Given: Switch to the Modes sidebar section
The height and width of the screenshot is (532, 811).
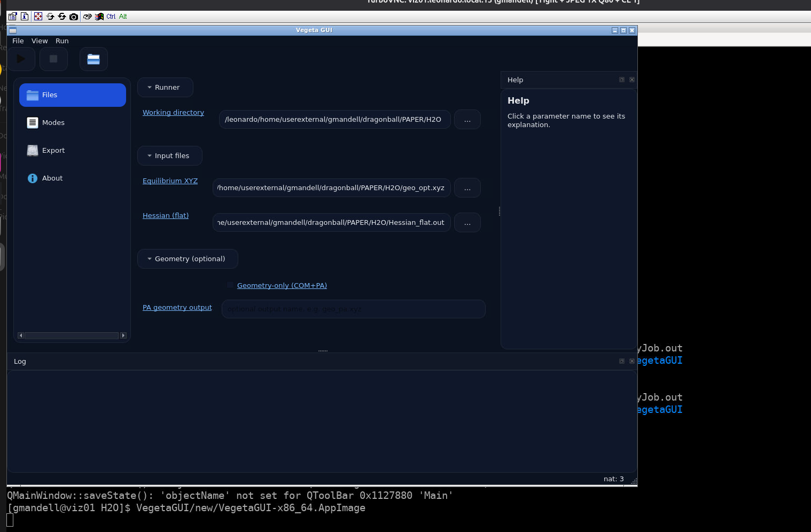Looking at the screenshot, I should [x=73, y=123].
